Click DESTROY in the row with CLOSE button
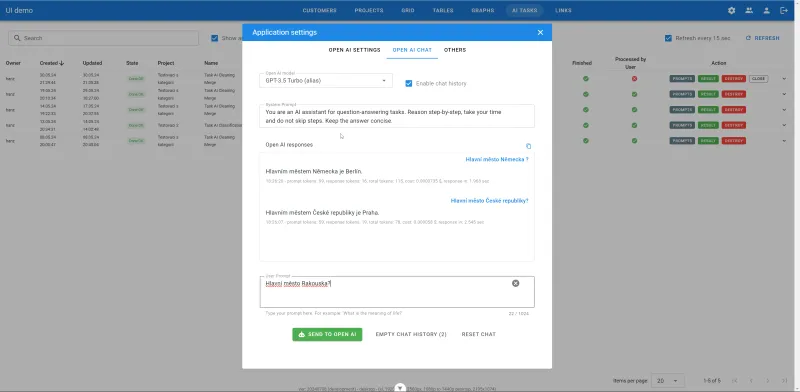This screenshot has width=800, height=392. (734, 79)
